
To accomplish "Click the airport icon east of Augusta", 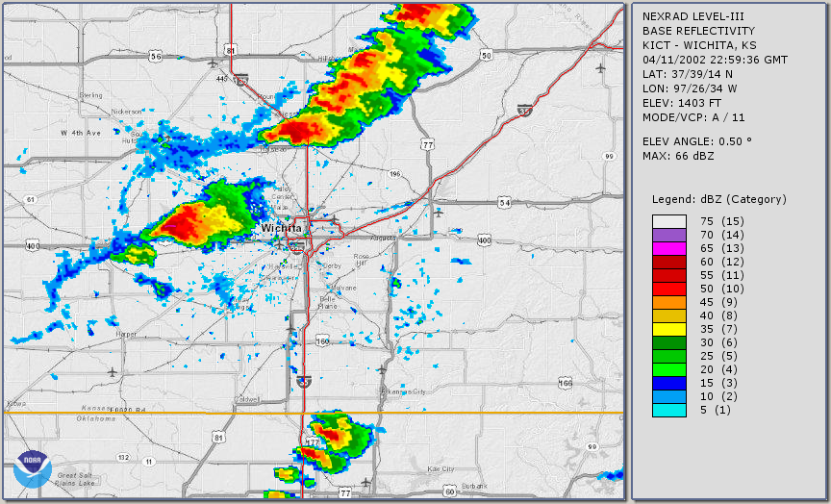I will pos(439,213).
